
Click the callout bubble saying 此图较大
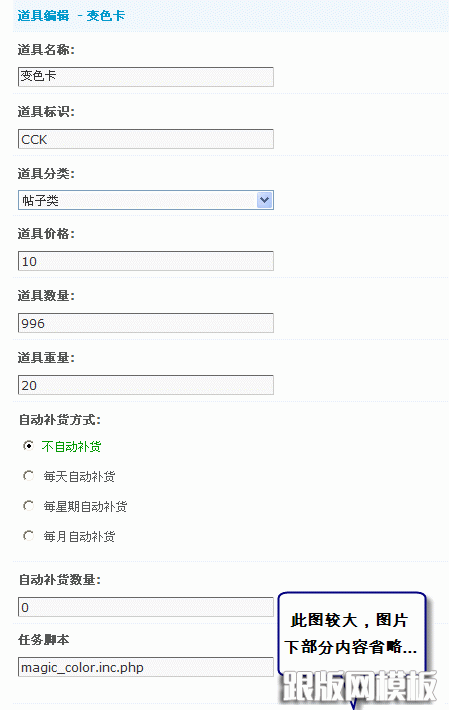click(352, 633)
